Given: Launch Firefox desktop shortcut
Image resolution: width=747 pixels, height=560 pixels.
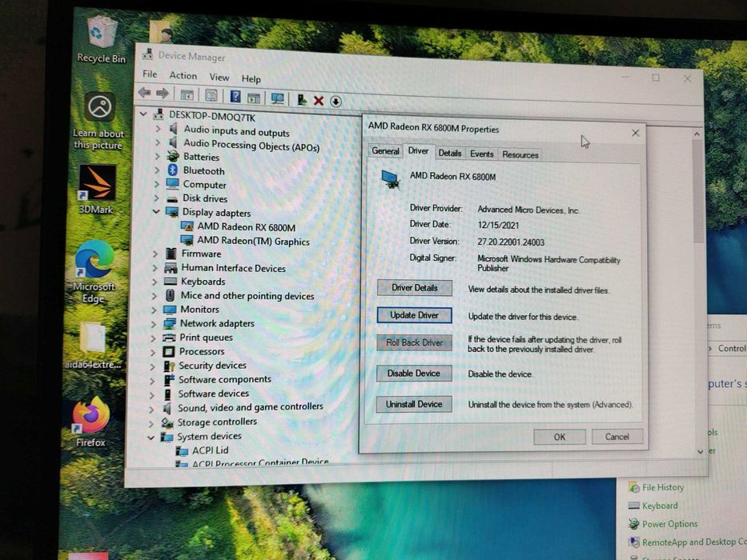Looking at the screenshot, I should [91, 422].
